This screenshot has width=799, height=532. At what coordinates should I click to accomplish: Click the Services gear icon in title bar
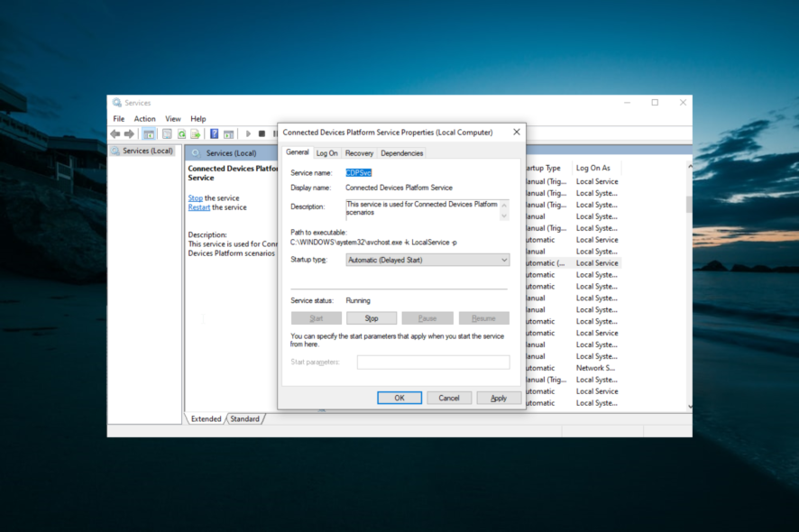[117, 103]
